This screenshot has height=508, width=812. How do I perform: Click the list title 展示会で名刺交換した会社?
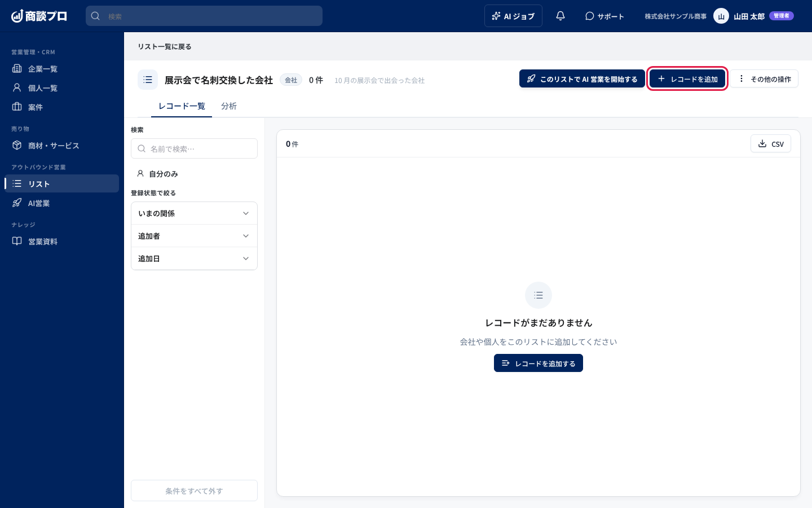tap(219, 80)
